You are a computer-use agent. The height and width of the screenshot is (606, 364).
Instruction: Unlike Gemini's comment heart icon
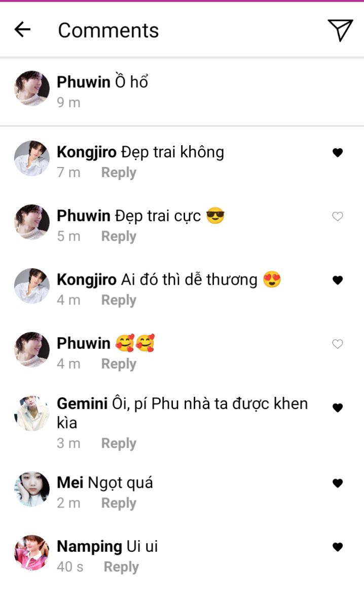pos(338,408)
